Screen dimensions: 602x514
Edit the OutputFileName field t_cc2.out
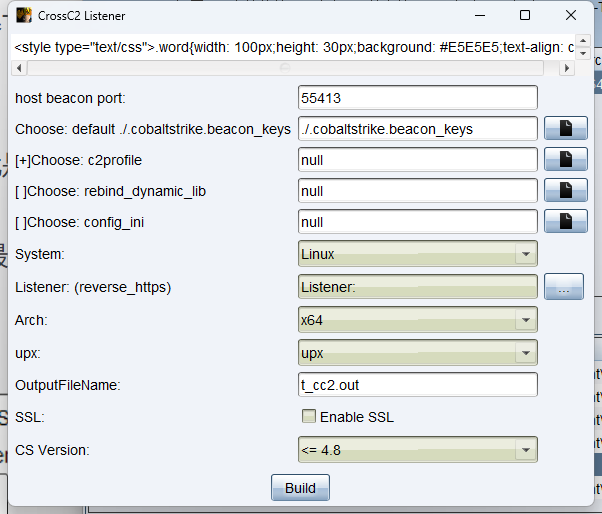click(x=418, y=385)
